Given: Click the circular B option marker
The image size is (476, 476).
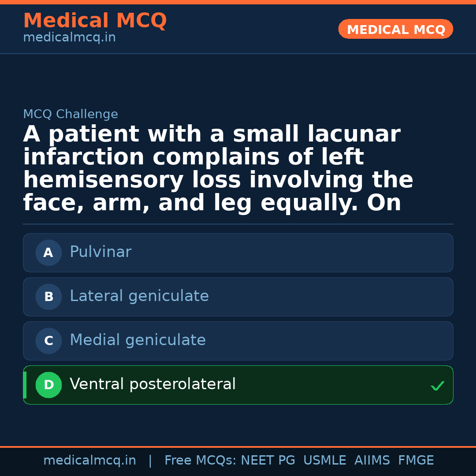Looking at the screenshot, I should pos(48,297).
